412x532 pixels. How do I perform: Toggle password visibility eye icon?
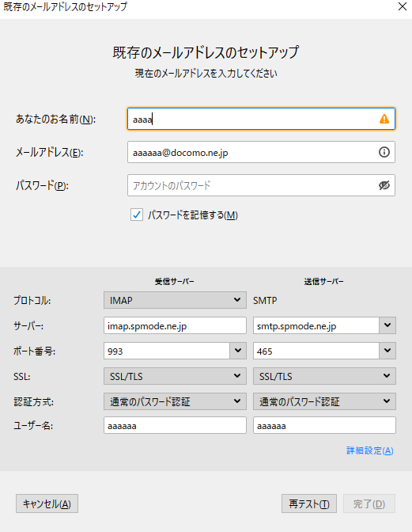384,185
